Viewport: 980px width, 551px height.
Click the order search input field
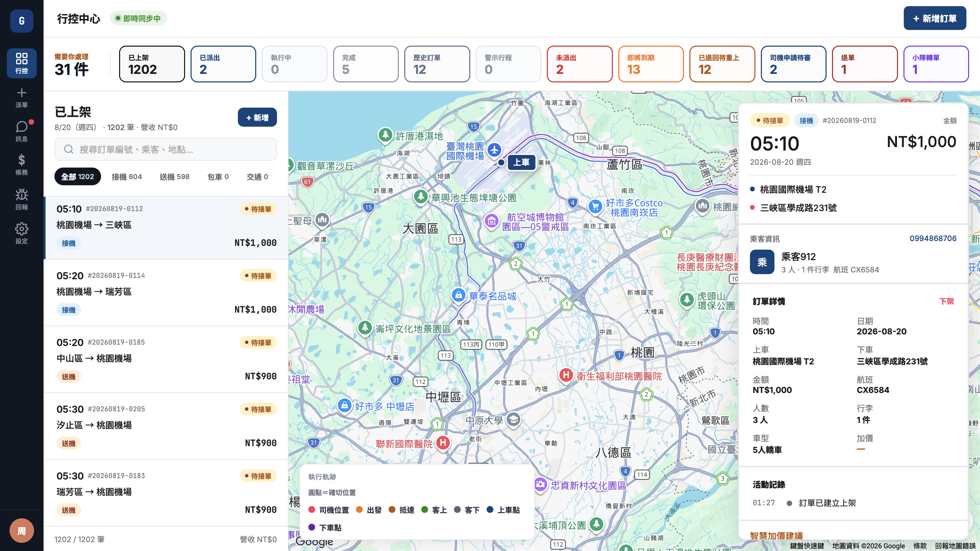tap(165, 149)
